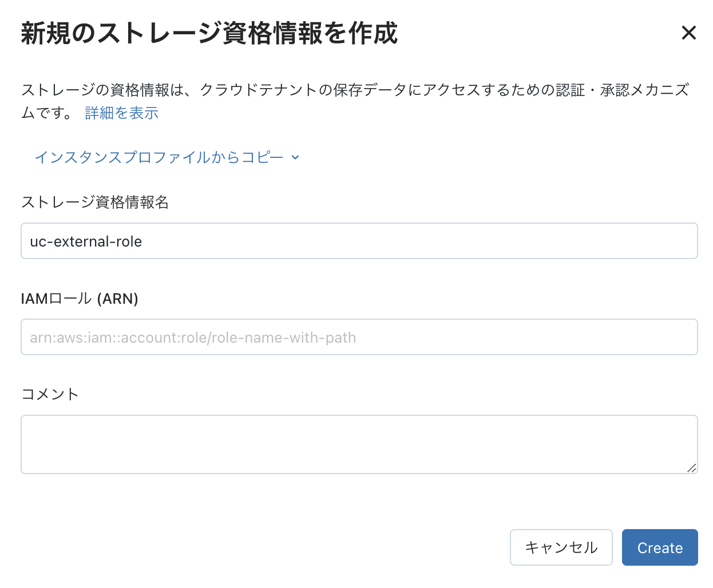Click the キャンセル button
Viewport: 713px width, 588px height.
pyautogui.click(x=561, y=547)
